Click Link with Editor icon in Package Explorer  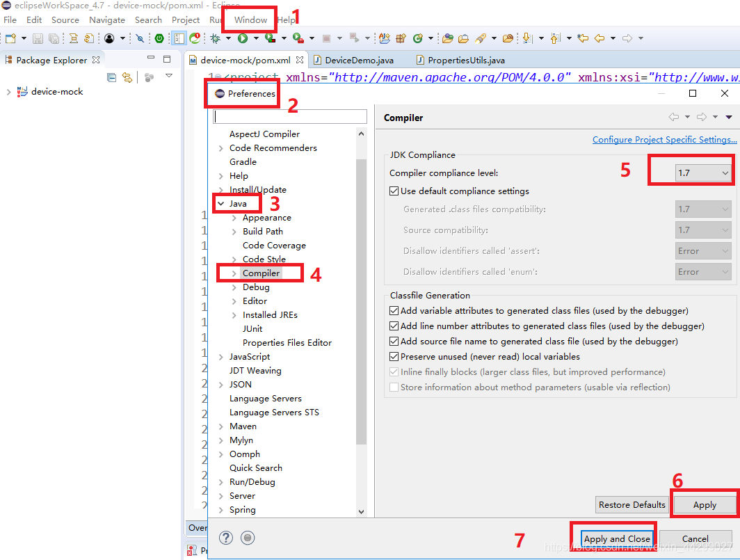click(127, 77)
